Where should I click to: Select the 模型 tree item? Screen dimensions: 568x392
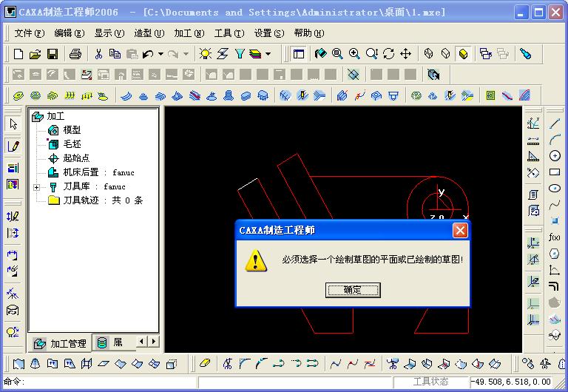click(72, 129)
